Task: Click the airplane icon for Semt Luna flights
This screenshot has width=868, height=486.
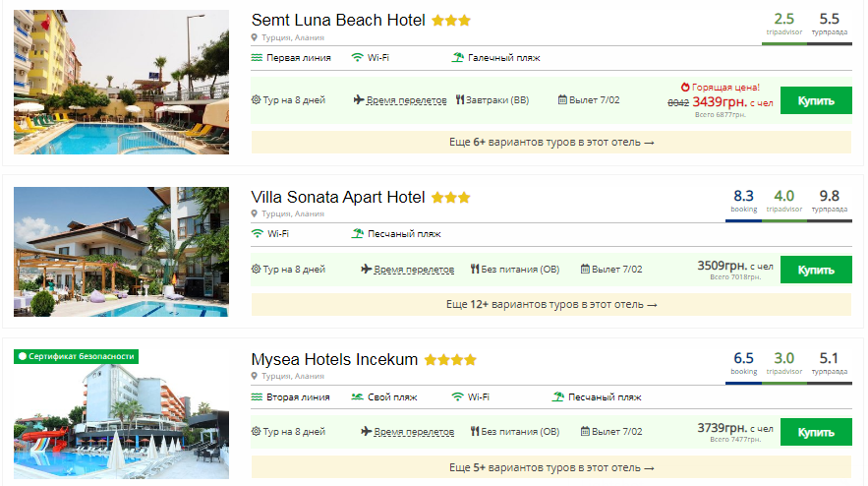Action: coord(358,100)
